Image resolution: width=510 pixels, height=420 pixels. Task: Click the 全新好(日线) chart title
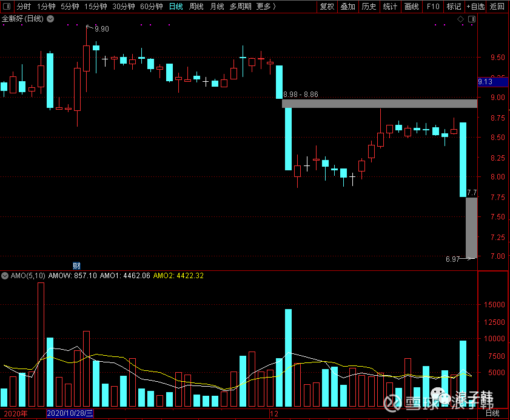[22, 19]
